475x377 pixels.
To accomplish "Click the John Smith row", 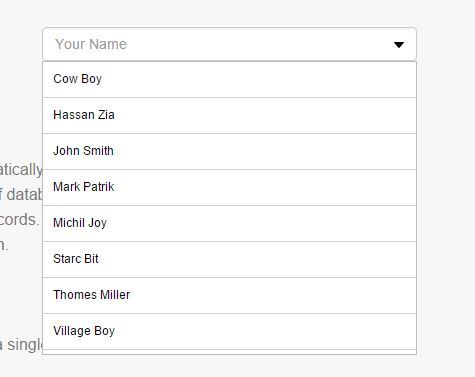I will pos(229,152).
